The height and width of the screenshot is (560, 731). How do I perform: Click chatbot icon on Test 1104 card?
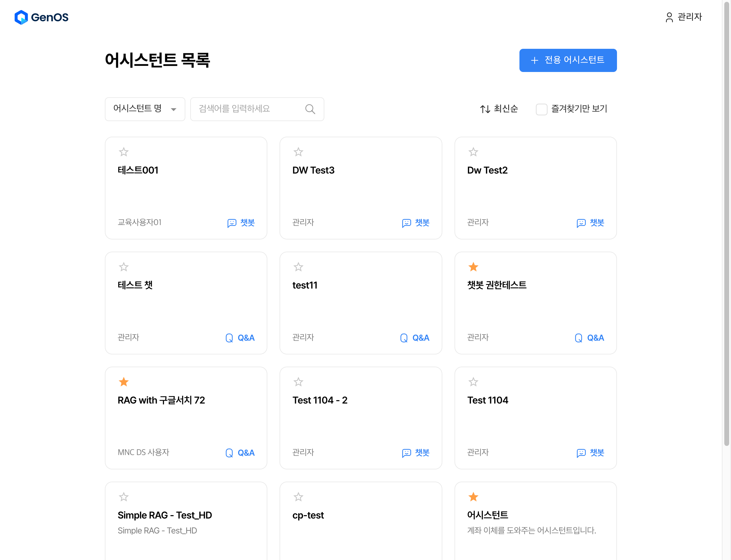tap(581, 453)
